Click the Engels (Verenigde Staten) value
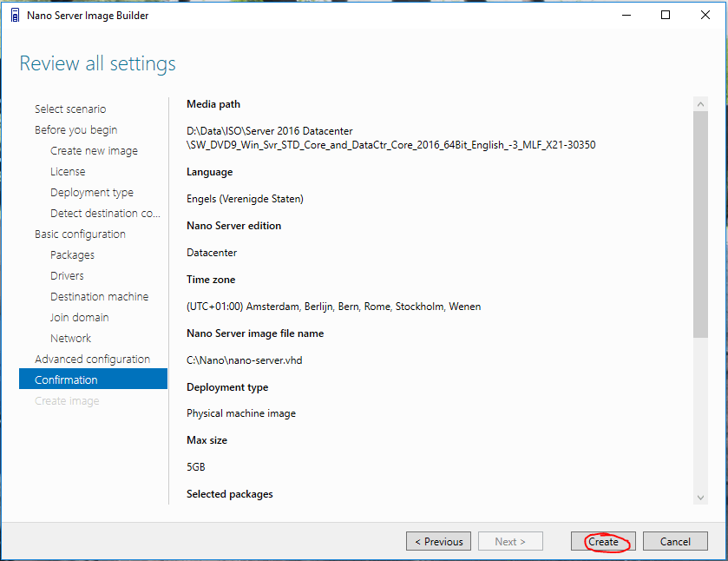This screenshot has width=728, height=561. coord(245,199)
